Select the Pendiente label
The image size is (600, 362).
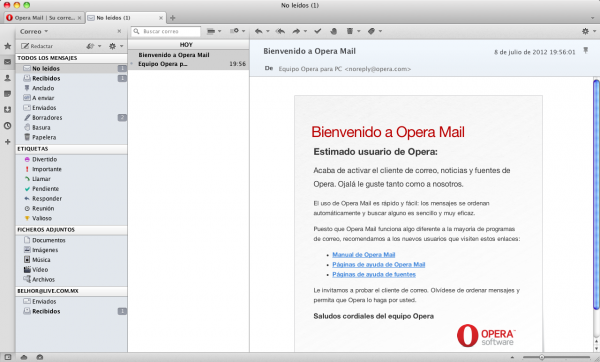click(x=71, y=189)
